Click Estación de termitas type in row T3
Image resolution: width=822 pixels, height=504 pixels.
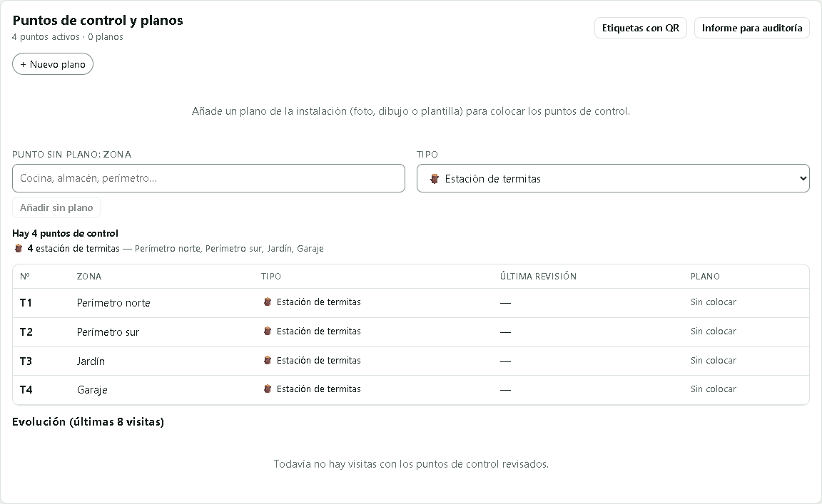click(x=319, y=361)
